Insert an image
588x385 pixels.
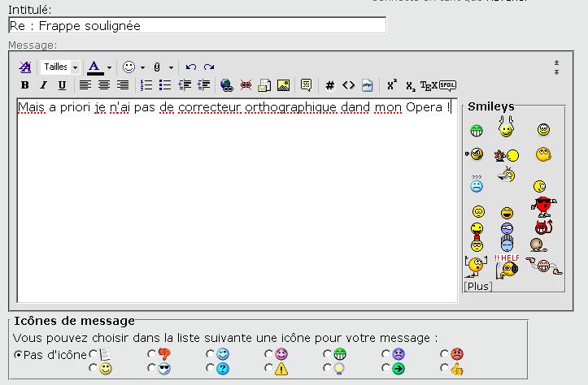pos(283,85)
